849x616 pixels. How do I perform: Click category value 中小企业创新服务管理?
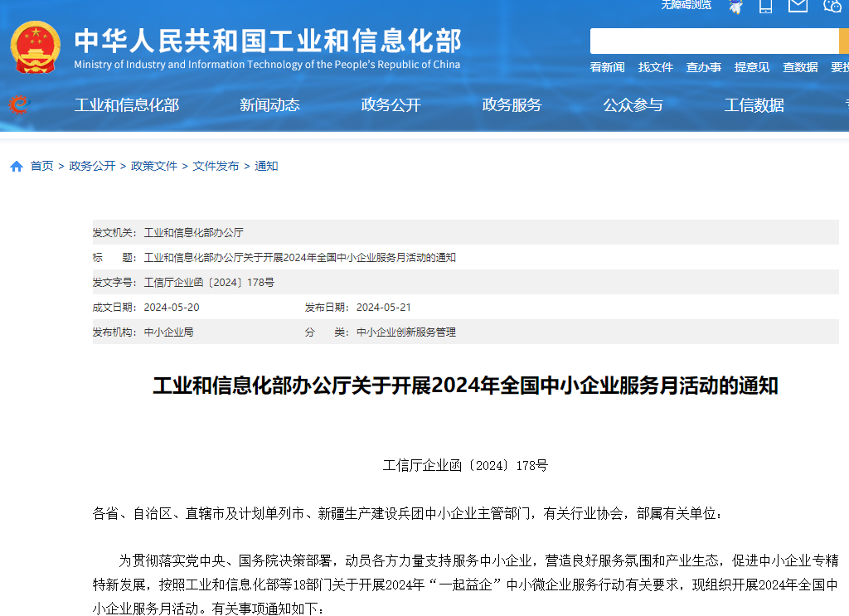point(406,332)
